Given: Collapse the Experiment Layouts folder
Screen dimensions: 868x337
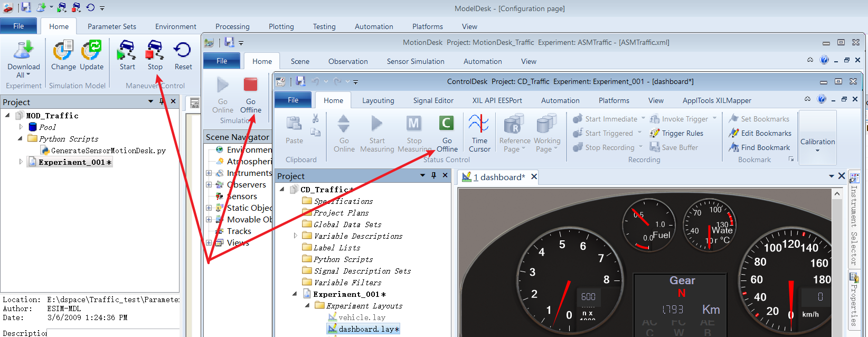Looking at the screenshot, I should pos(307,305).
